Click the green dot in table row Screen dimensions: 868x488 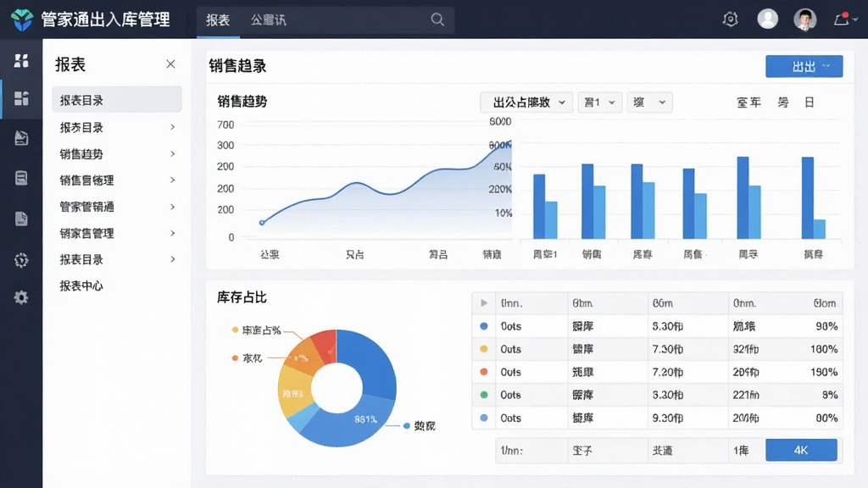click(x=484, y=395)
